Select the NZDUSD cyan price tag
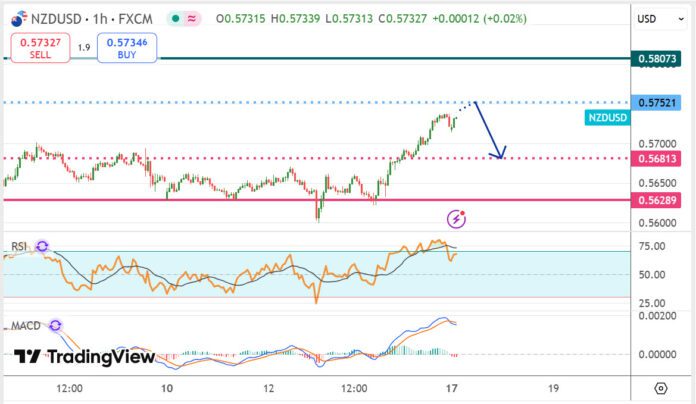This screenshot has width=696, height=404. (608, 118)
